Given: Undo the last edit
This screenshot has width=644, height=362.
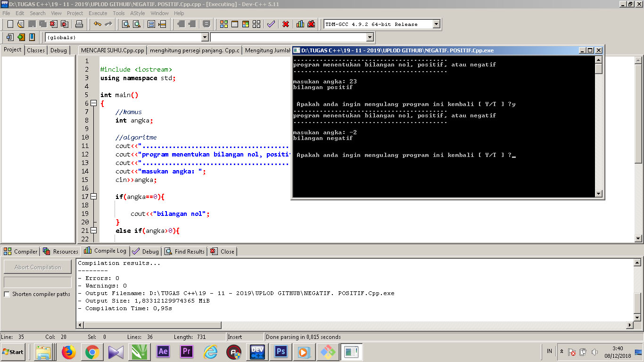Looking at the screenshot, I should (x=98, y=24).
